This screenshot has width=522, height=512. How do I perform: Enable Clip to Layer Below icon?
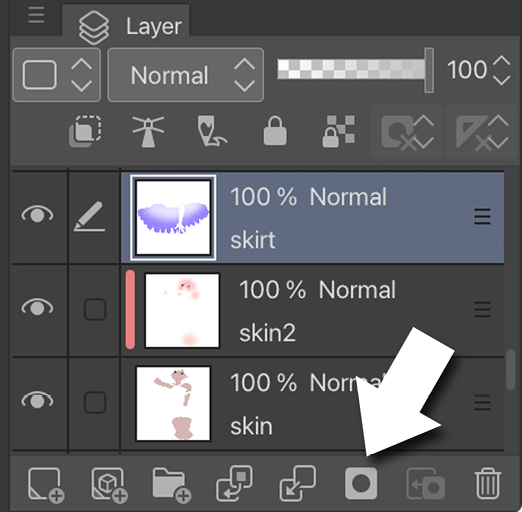(85, 131)
